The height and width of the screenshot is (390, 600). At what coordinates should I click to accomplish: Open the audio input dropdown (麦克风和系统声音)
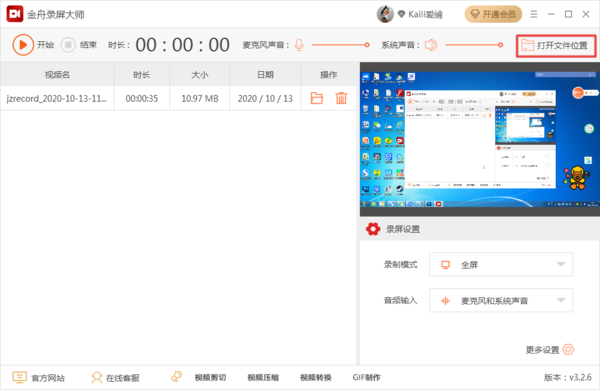[x=501, y=300]
